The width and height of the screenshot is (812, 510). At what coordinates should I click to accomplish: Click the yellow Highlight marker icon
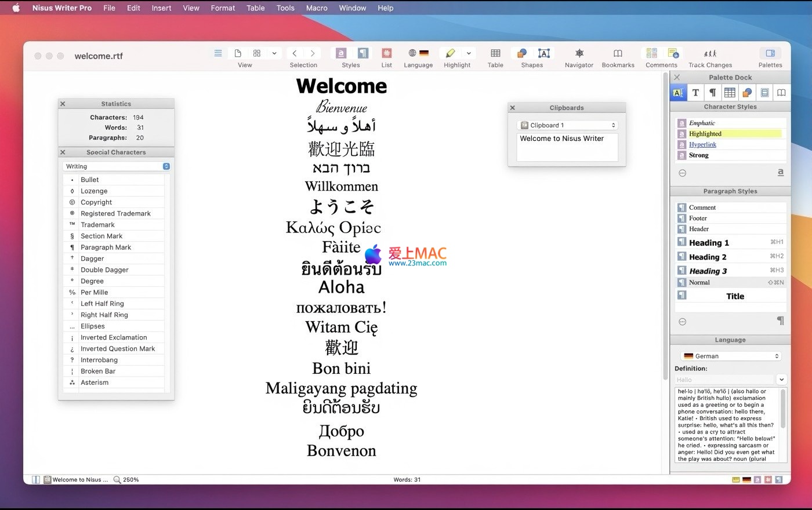pos(450,53)
